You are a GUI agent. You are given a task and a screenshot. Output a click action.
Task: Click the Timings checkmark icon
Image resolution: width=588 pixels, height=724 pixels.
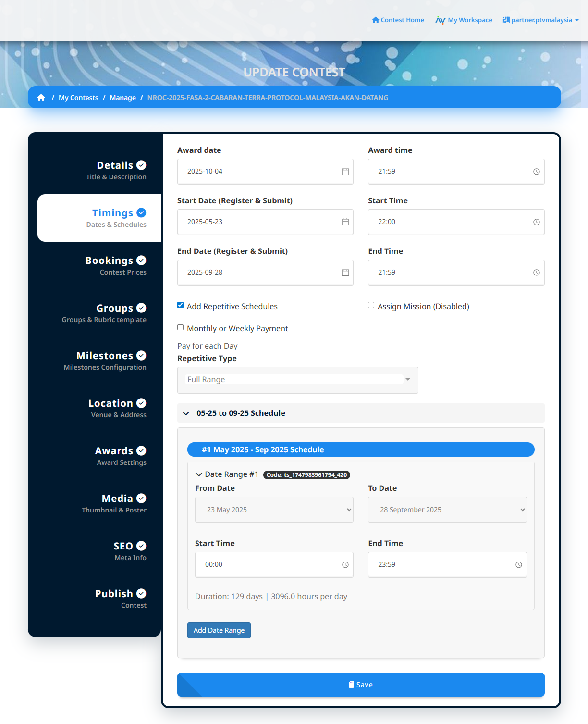(141, 213)
